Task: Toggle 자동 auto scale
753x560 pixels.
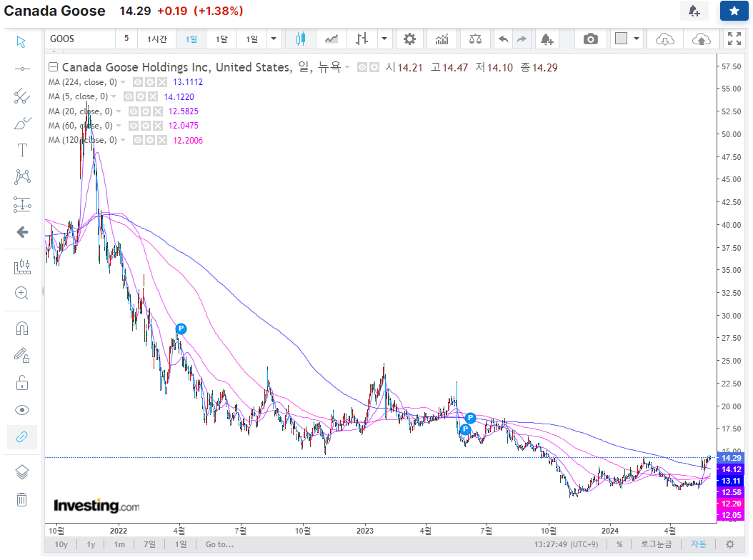Action: coord(699,544)
